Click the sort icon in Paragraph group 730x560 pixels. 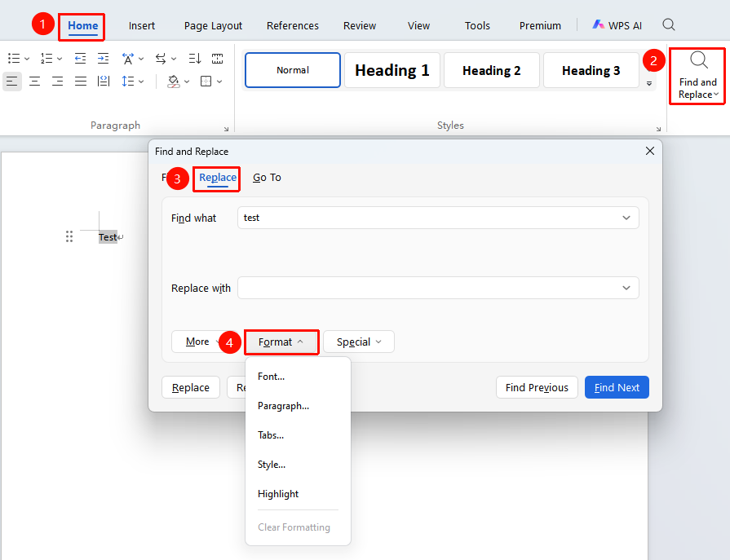click(195, 58)
